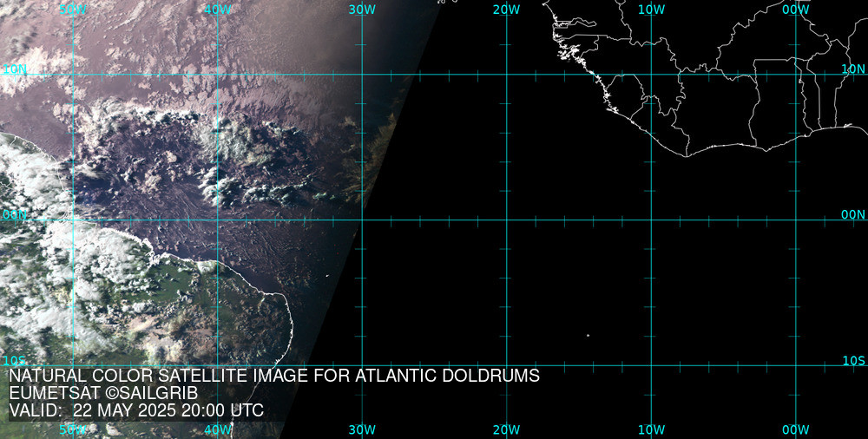Click the 10S latitude label on left edge
Screen dimensions: 868x439
pos(15,361)
